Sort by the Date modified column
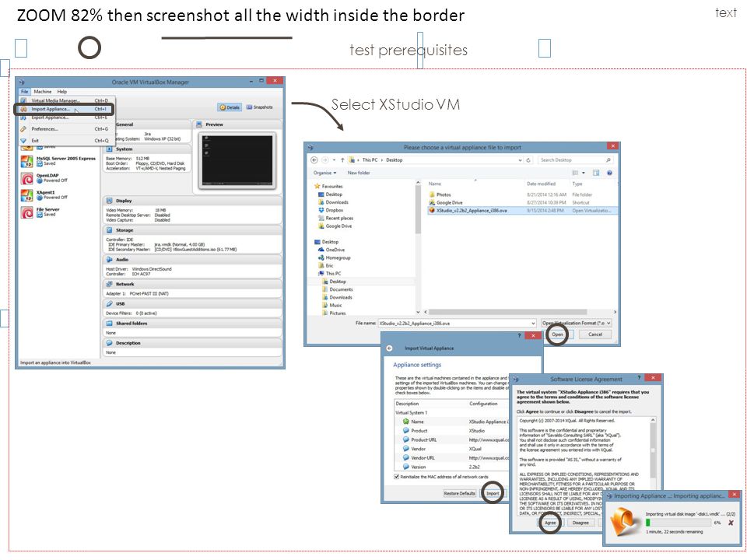 click(x=541, y=184)
